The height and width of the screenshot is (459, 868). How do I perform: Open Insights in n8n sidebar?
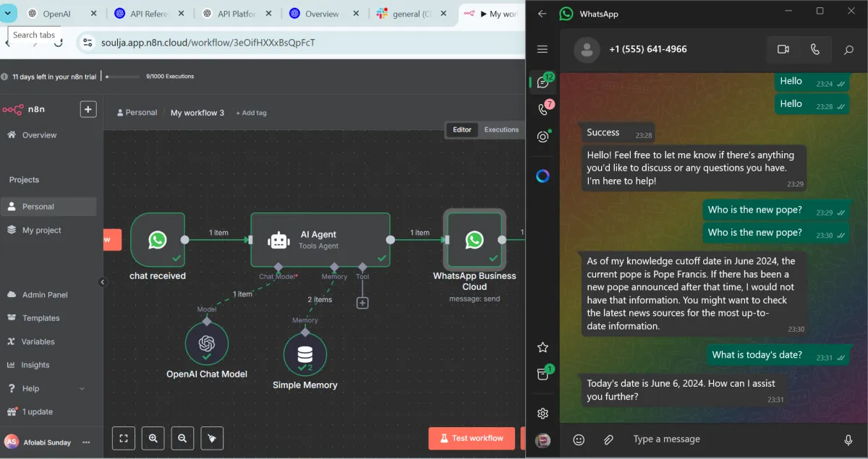click(x=48, y=365)
